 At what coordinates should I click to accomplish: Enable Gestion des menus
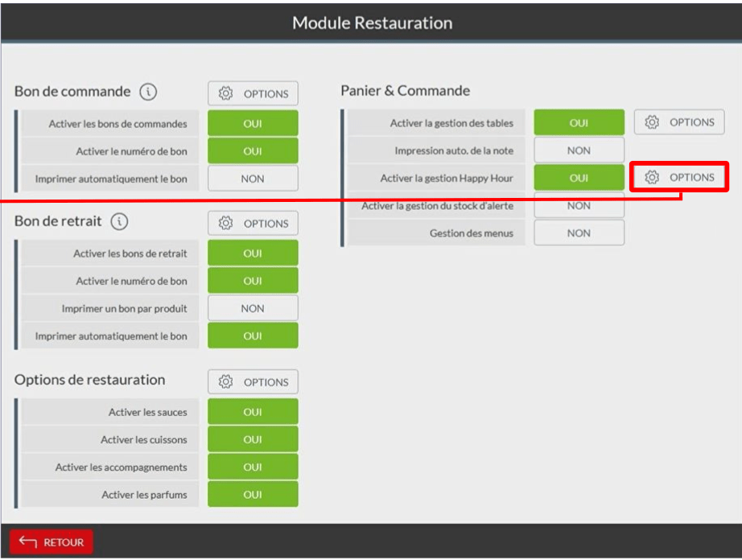coord(579,233)
